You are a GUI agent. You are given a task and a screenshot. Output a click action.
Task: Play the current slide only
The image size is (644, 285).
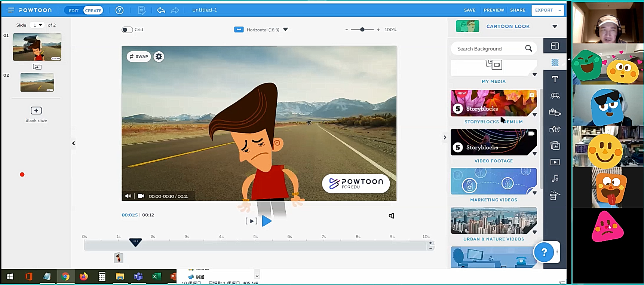tap(251, 221)
